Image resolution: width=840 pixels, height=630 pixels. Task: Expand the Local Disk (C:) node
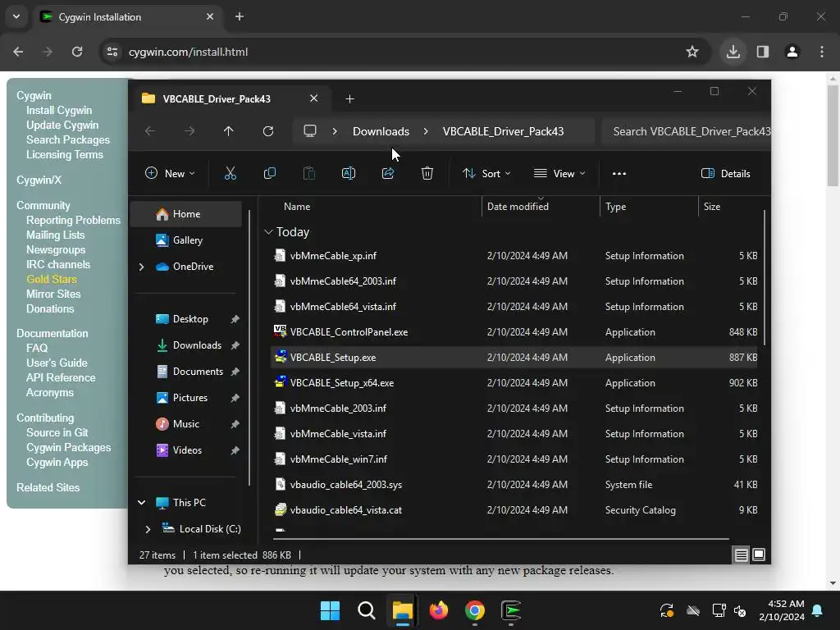148,529
